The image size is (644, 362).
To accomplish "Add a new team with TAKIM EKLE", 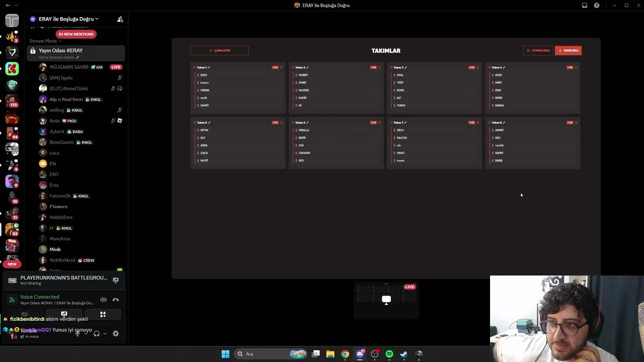I will 568,50.
